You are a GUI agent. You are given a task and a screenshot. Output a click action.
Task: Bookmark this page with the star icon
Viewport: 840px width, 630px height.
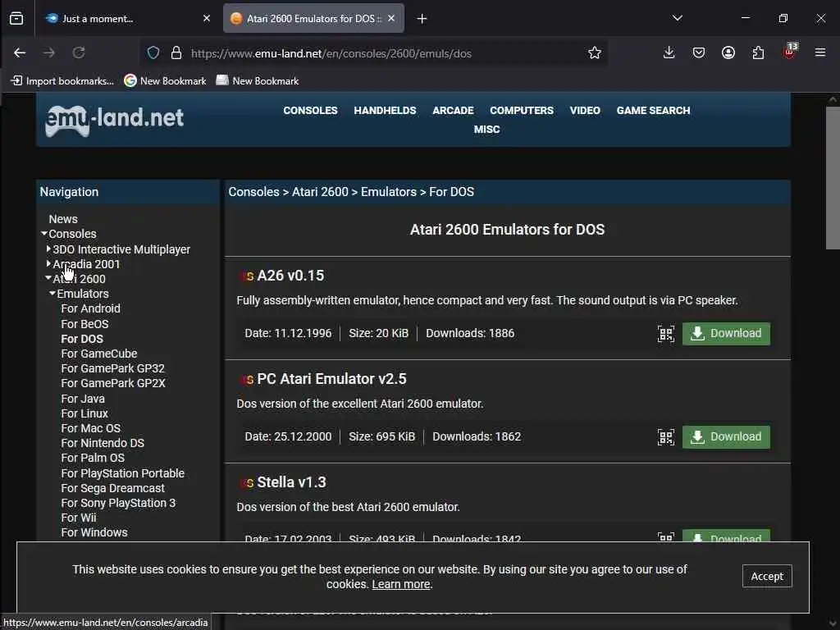(x=594, y=52)
